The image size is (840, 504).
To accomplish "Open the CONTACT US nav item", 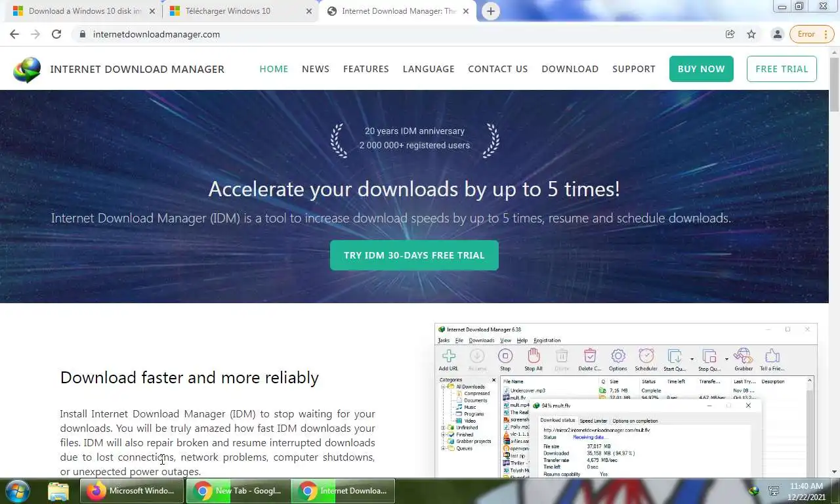I will [x=497, y=69].
